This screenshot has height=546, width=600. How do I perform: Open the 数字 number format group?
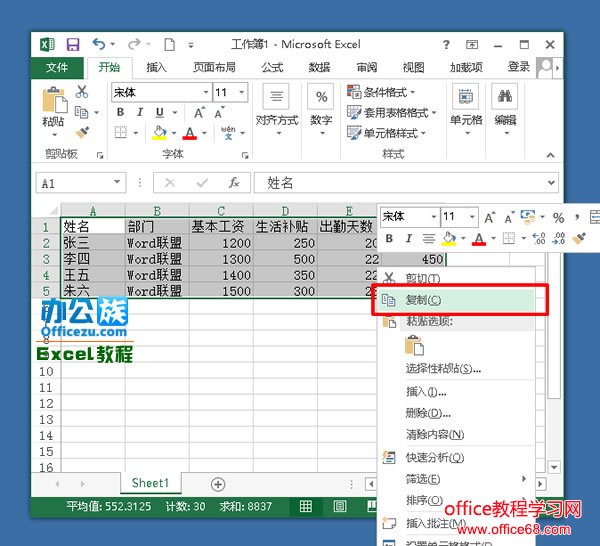[x=321, y=109]
